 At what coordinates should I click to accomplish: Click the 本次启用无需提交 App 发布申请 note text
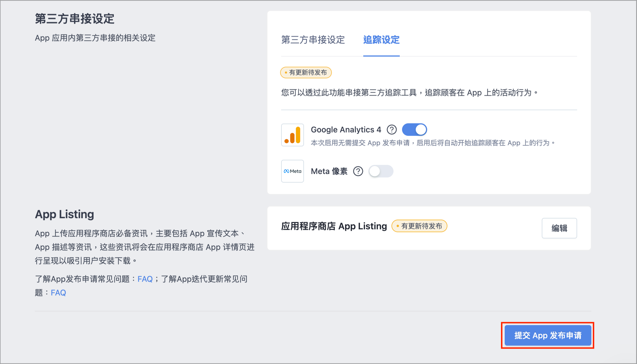(x=433, y=143)
